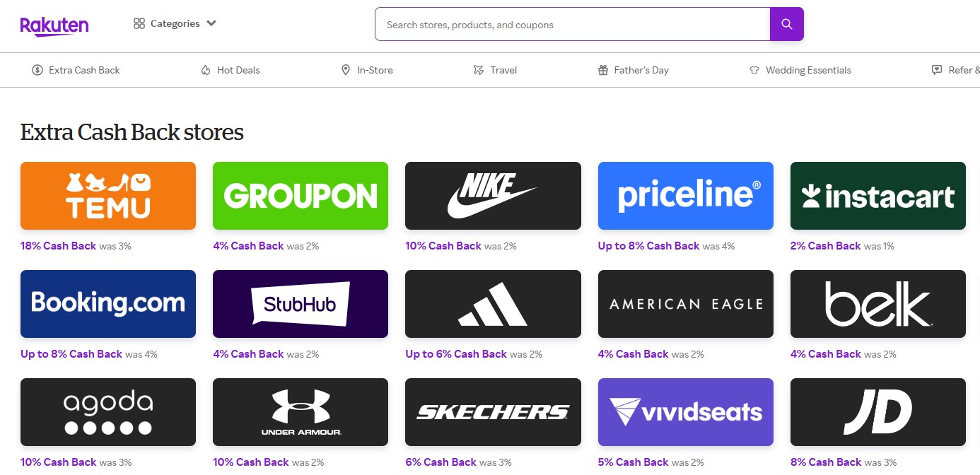This screenshot has width=980, height=475.
Task: Open the Rakuten home logo
Action: click(54, 26)
